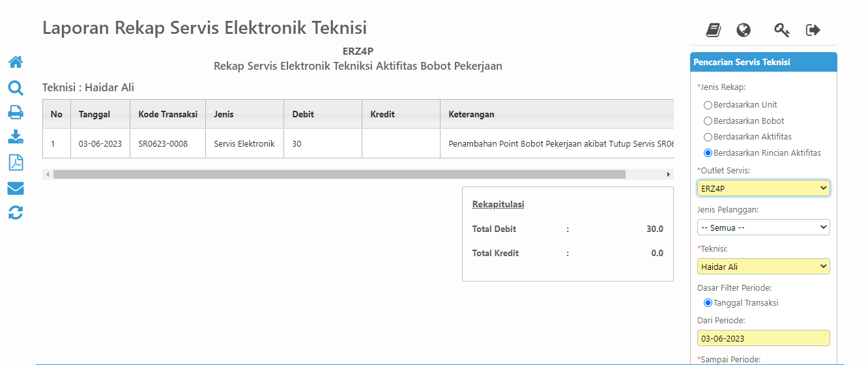Send report using the envelope icon
The width and height of the screenshot is (868, 365).
pyautogui.click(x=16, y=188)
